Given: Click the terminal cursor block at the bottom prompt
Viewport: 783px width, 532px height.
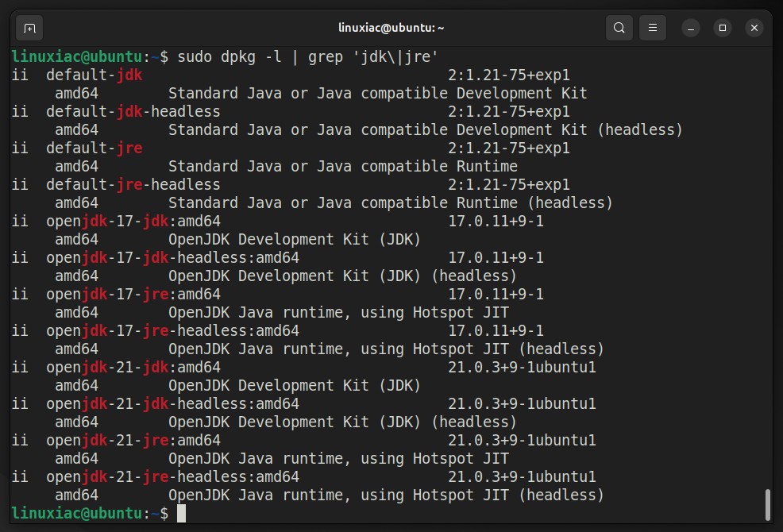Looking at the screenshot, I should click(x=181, y=514).
